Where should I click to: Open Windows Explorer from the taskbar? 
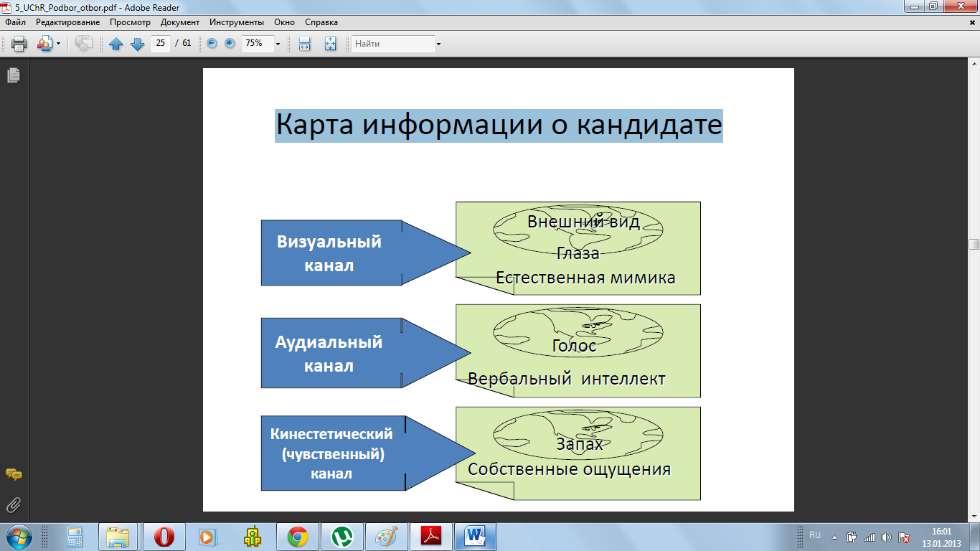tap(118, 536)
